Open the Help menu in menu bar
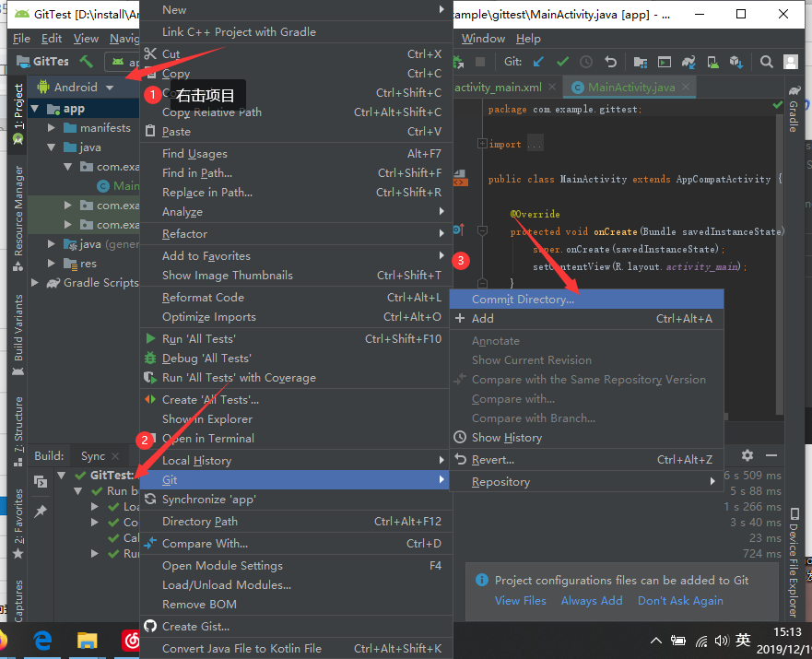The image size is (812, 659). coord(528,39)
